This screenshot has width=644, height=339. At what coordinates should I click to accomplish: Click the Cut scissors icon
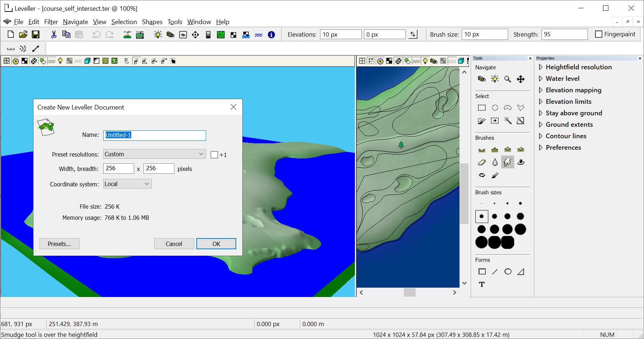pos(54,34)
